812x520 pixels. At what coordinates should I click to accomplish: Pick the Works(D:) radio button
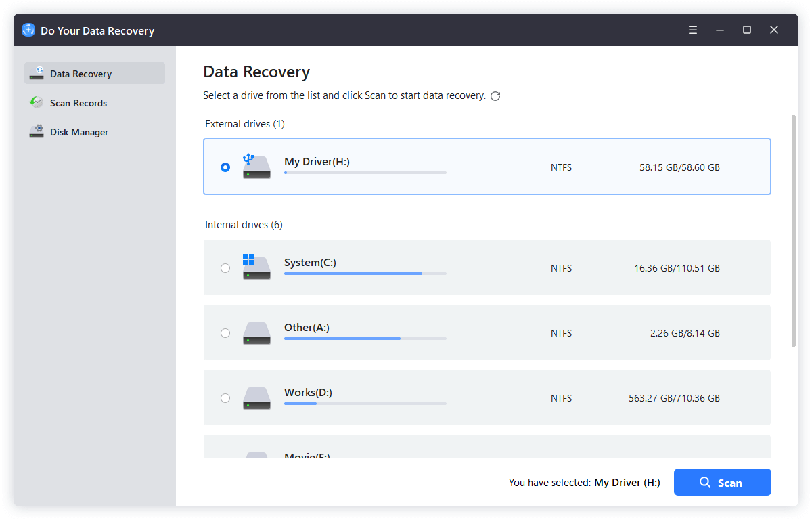point(225,398)
